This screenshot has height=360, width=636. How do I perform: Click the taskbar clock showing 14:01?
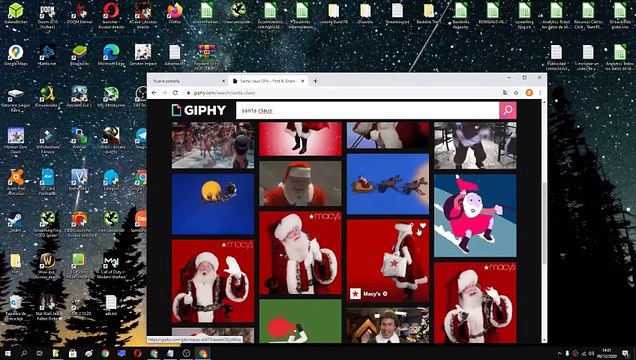tap(607, 353)
